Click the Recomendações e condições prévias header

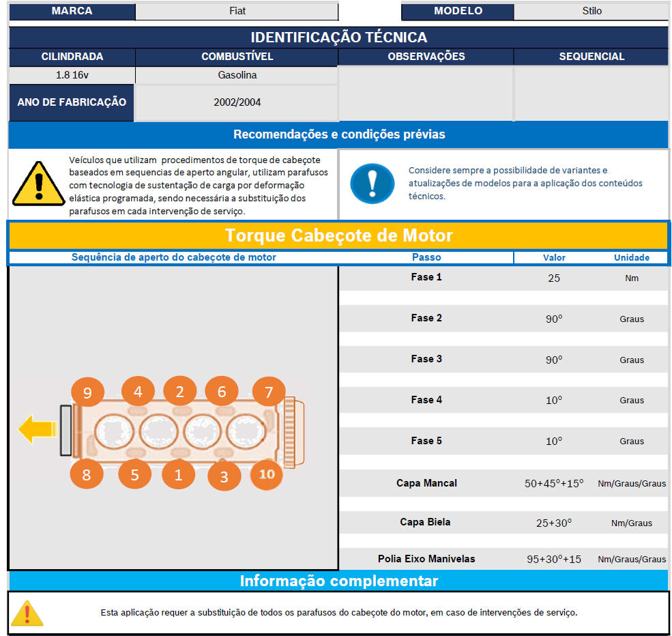[x=338, y=134]
